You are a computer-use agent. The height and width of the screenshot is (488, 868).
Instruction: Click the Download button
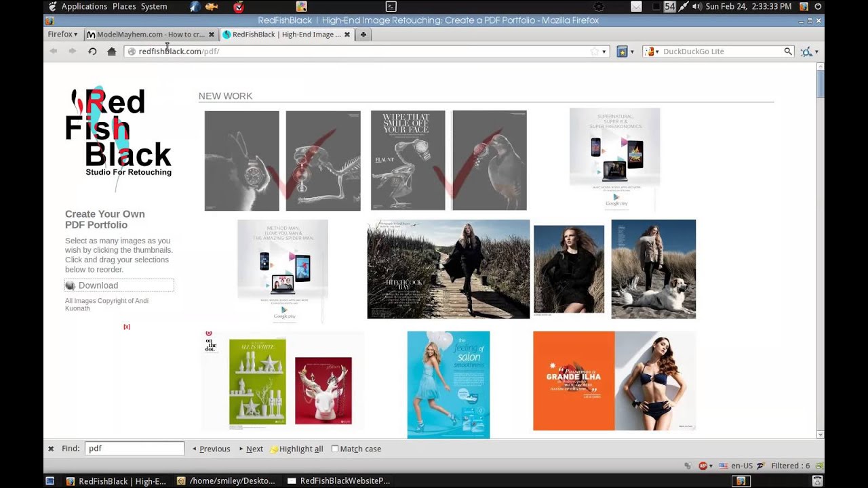[119, 285]
